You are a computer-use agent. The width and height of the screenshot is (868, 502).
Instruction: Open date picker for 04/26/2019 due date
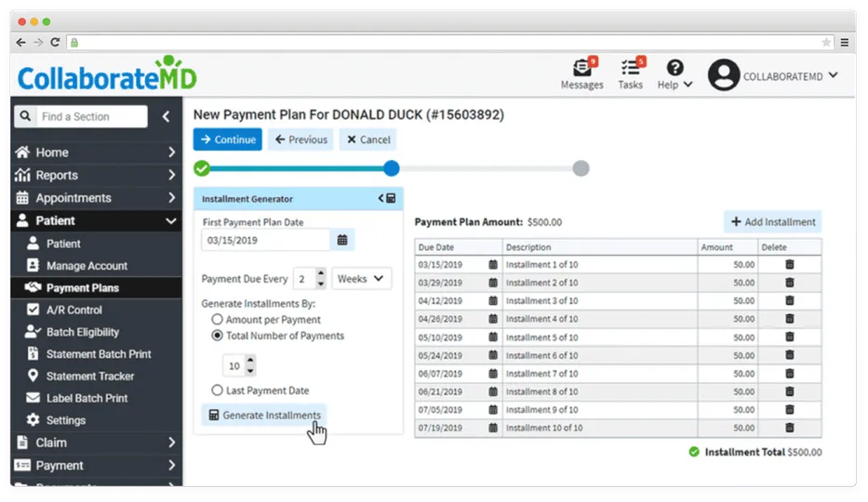[x=493, y=319]
